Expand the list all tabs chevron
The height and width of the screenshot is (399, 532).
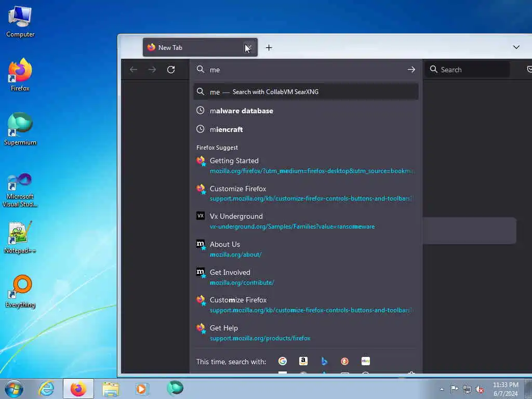point(516,47)
